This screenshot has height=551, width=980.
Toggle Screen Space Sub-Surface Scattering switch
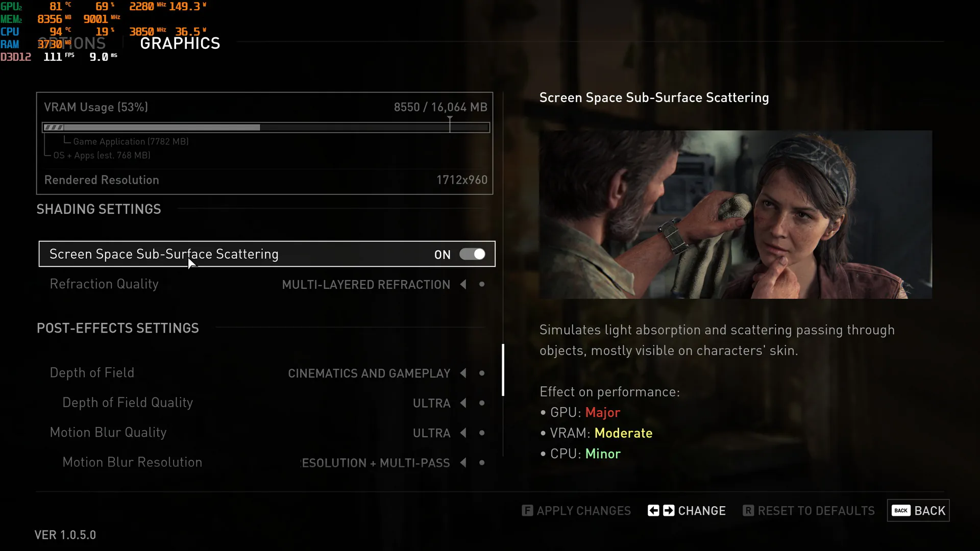click(472, 254)
